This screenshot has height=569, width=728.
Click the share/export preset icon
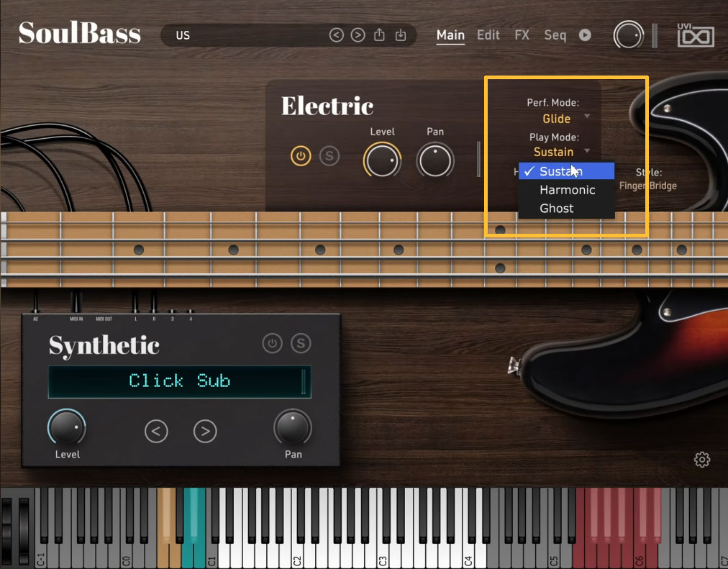379,35
